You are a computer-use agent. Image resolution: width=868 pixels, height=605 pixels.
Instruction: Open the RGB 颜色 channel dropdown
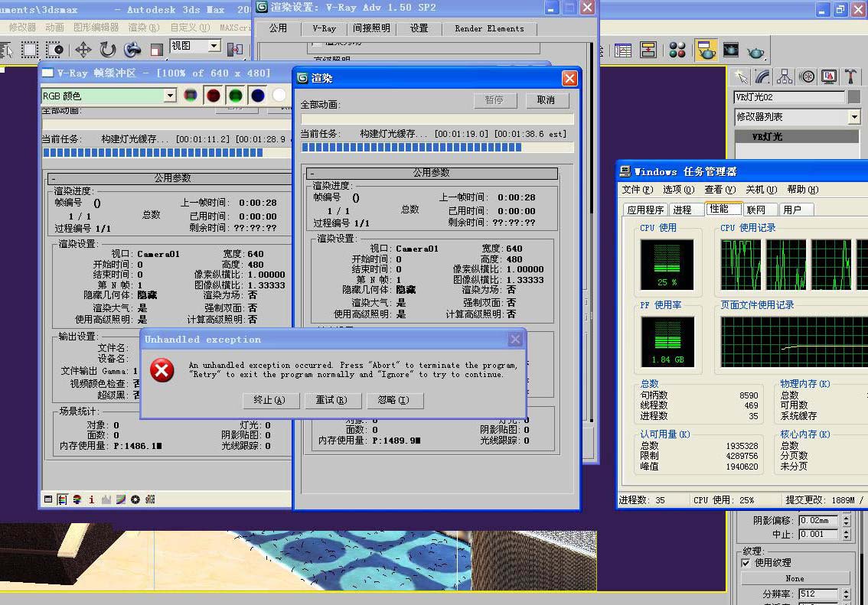[170, 96]
